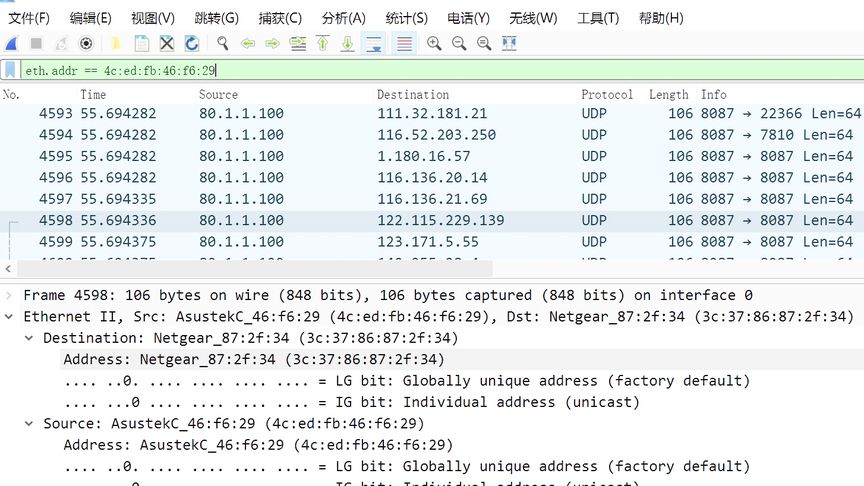
Task: Click the display filter bookmark icon
Action: (10, 70)
